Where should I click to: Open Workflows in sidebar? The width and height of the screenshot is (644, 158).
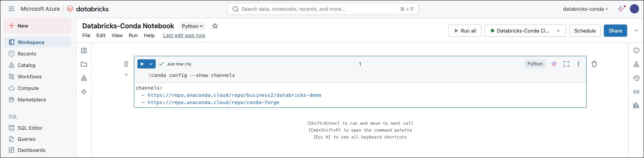click(37, 77)
